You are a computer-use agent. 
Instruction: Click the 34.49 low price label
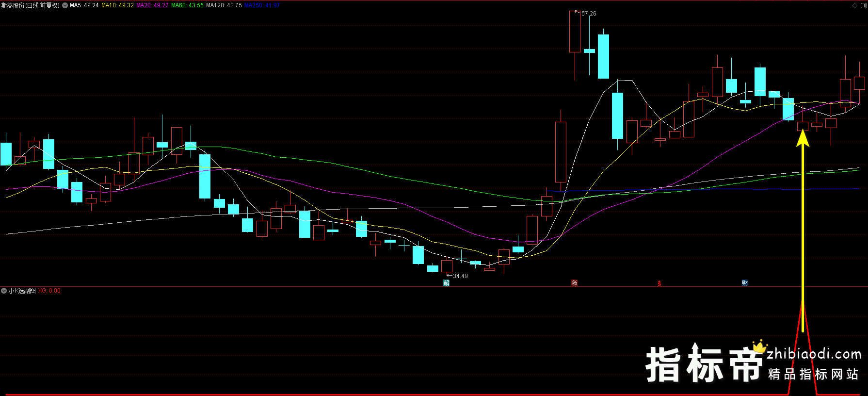[x=460, y=276]
